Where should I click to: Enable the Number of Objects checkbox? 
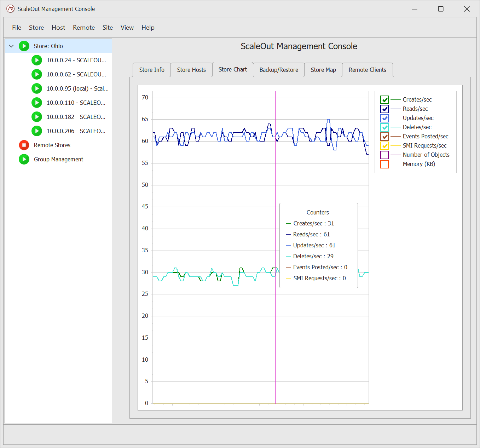pos(384,155)
